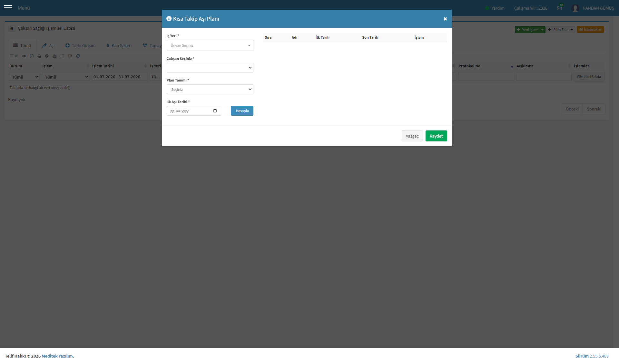Toggle column visibility eye icon
619x364 pixels.
pos(24,56)
